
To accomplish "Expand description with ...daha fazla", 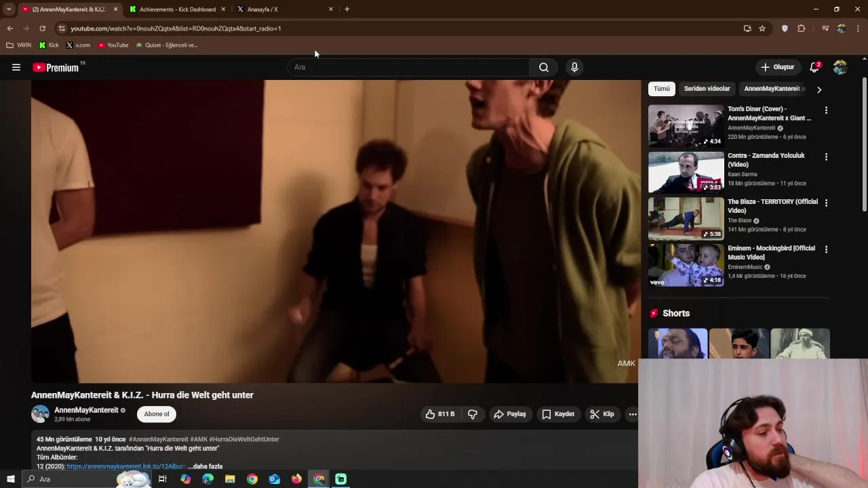I will 205,466.
